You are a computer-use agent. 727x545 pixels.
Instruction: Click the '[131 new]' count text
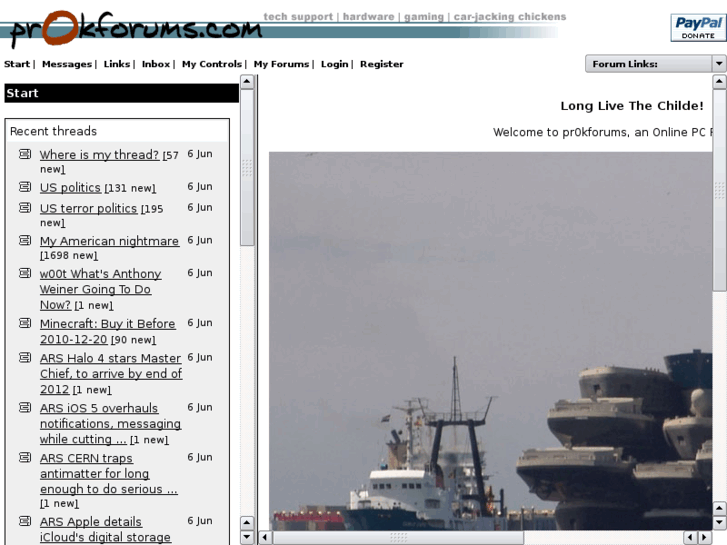(x=130, y=188)
